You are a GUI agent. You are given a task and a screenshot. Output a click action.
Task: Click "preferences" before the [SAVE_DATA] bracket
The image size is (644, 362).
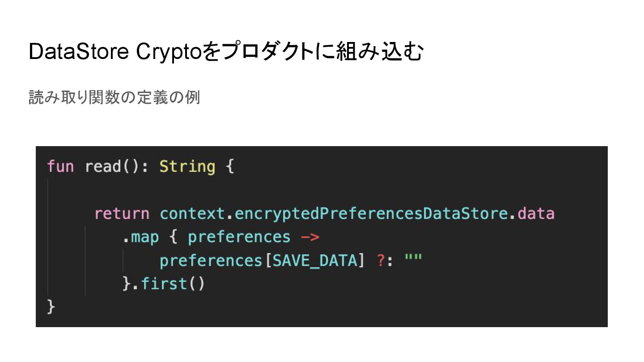pyautogui.click(x=210, y=261)
